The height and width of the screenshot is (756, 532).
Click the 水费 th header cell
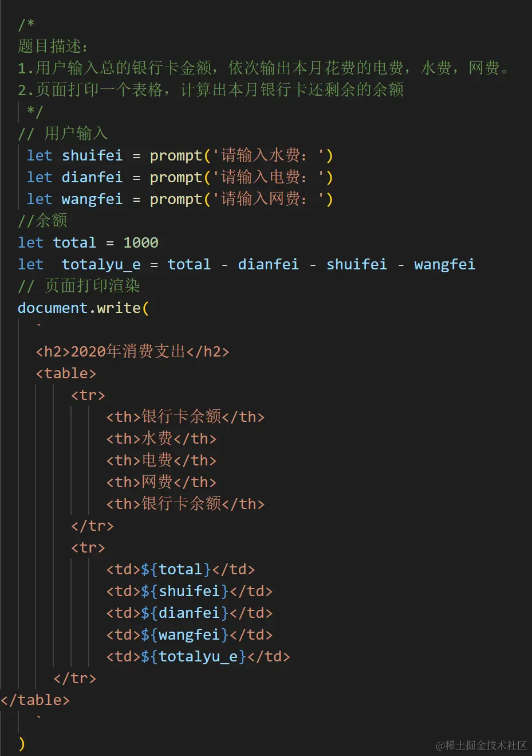(161, 438)
